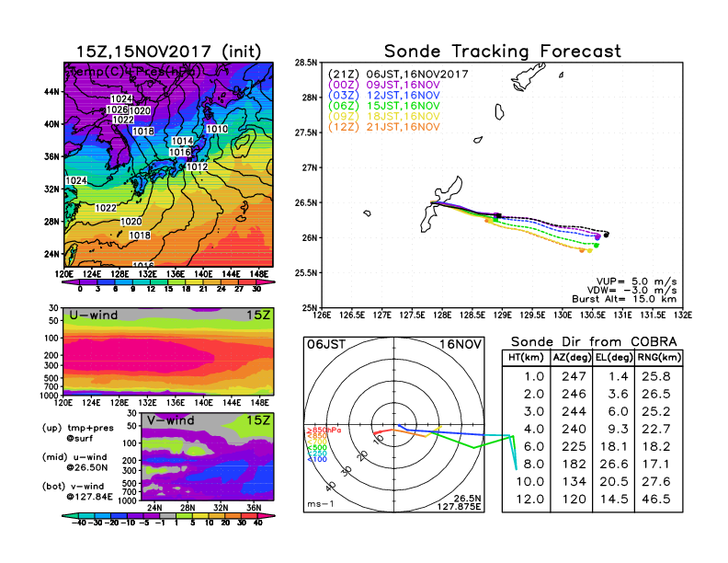The height and width of the screenshot is (563, 728).
Task: Click the '28.5N' latitude label on sonde map
Action: pos(306,63)
